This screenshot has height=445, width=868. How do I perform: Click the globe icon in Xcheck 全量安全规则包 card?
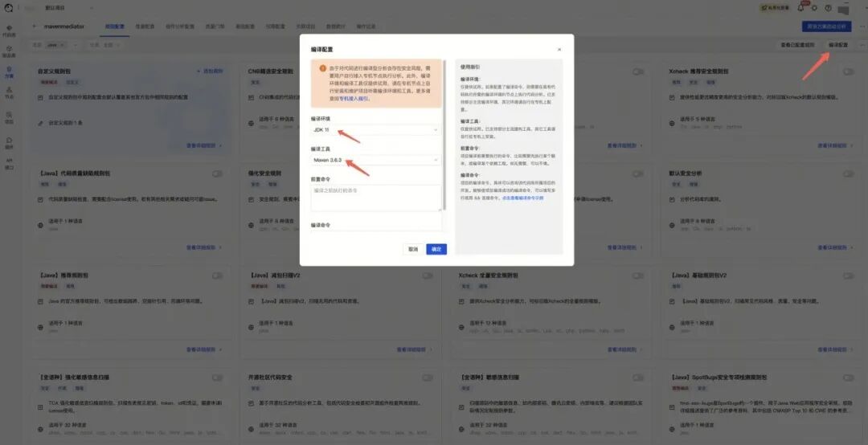click(x=461, y=327)
